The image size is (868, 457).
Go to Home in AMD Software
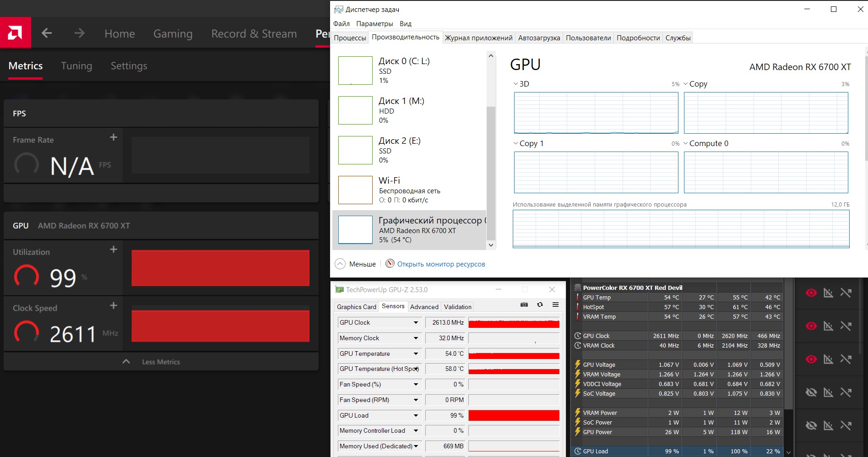coord(119,33)
